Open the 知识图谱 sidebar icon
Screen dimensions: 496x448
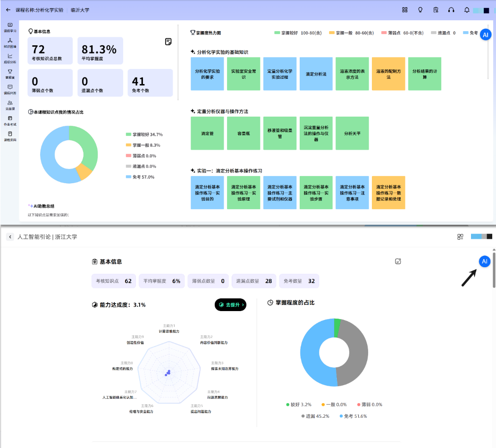tap(10, 42)
